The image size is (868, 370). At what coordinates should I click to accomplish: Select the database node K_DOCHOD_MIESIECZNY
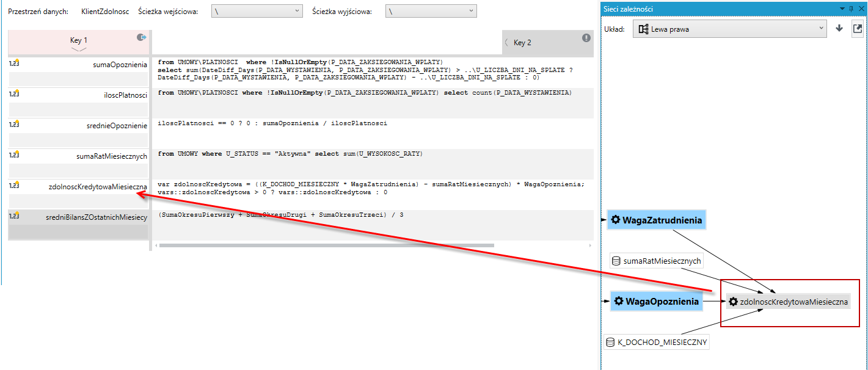[657, 343]
